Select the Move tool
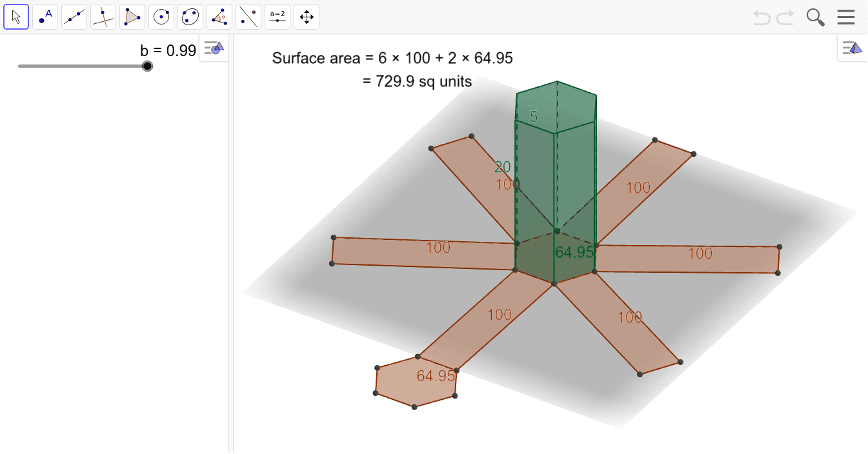This screenshot has width=868, height=454. pos(16,16)
